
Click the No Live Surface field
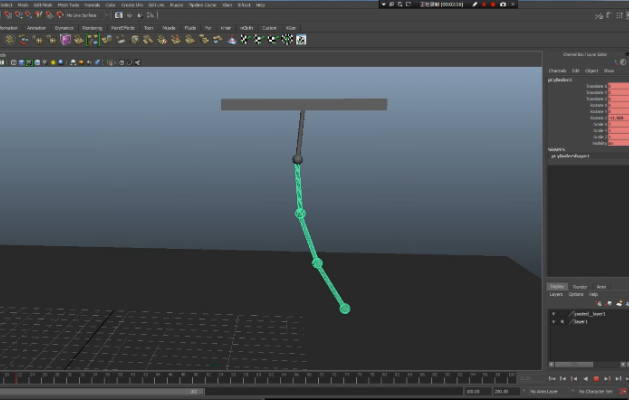[x=83, y=15]
